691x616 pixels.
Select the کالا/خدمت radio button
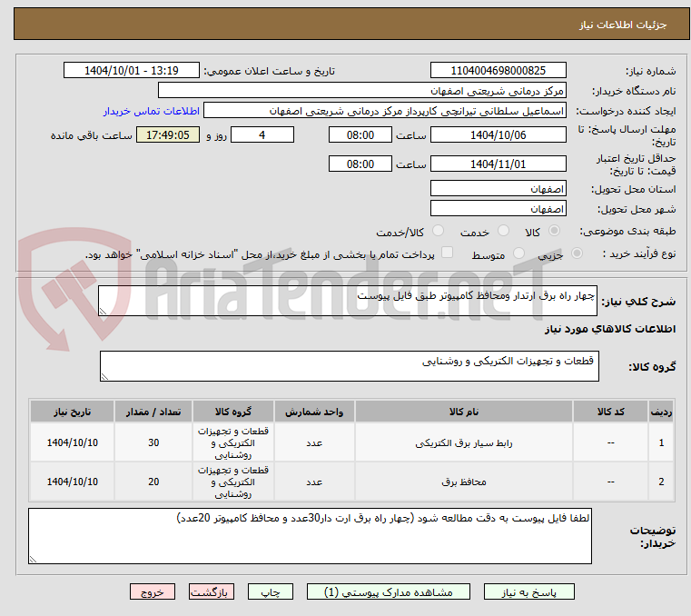438,231
